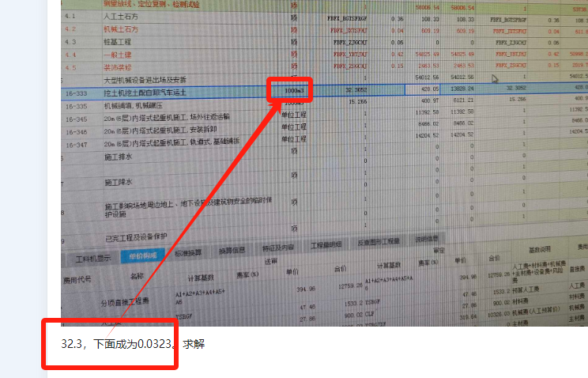This screenshot has width=588, height=378.
Task: Select the 施工降水 row
Action: coord(118,183)
